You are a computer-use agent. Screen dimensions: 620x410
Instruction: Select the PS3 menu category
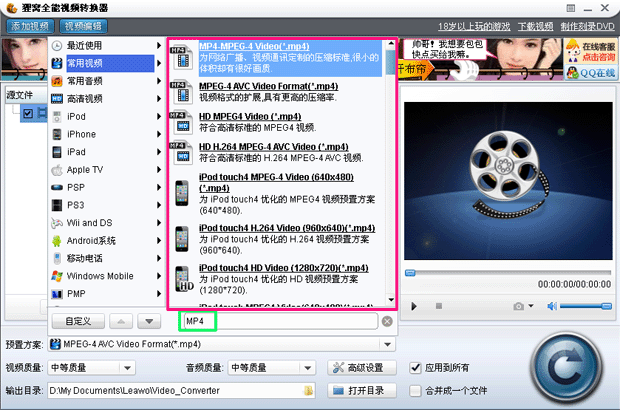pos(107,205)
